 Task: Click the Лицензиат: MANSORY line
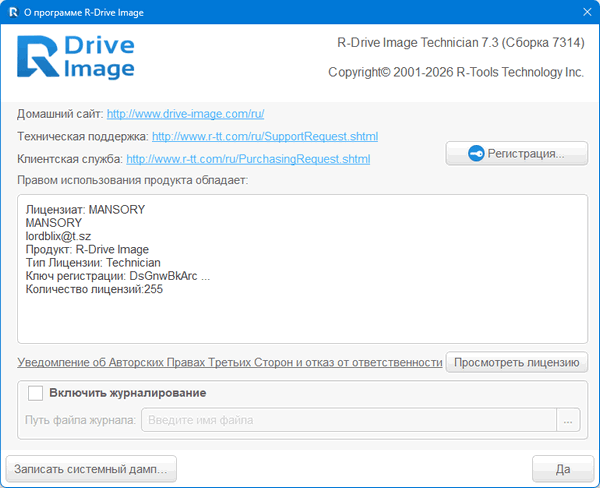(85, 210)
